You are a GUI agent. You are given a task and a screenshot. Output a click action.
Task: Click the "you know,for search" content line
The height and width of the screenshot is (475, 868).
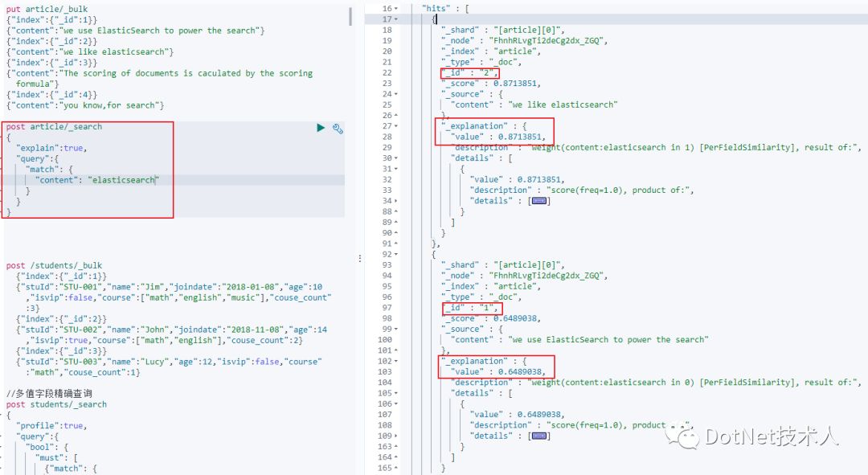[85, 105]
